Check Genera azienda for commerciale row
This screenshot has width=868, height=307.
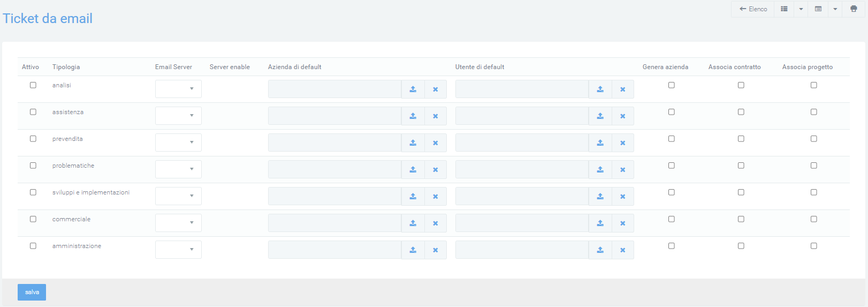point(672,219)
